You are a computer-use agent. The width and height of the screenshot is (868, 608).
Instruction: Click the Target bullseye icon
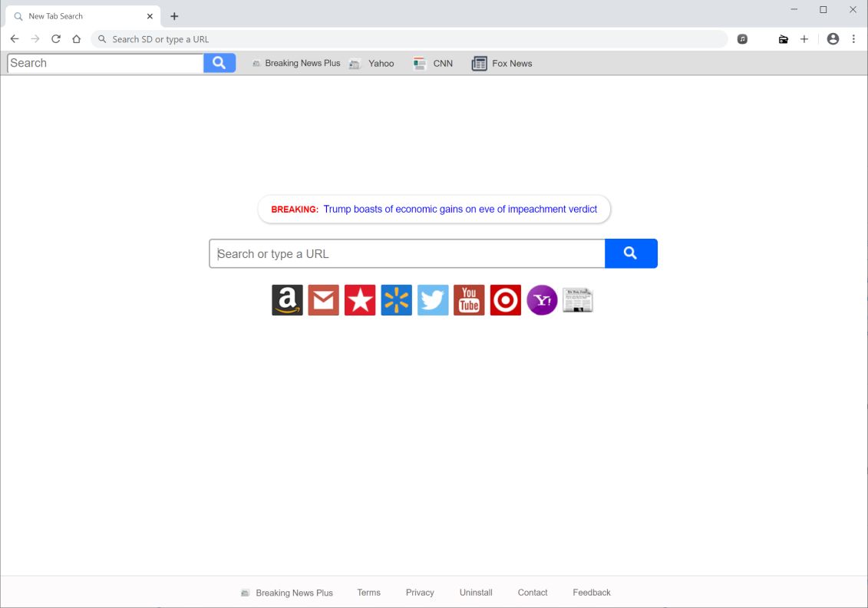[506, 300]
